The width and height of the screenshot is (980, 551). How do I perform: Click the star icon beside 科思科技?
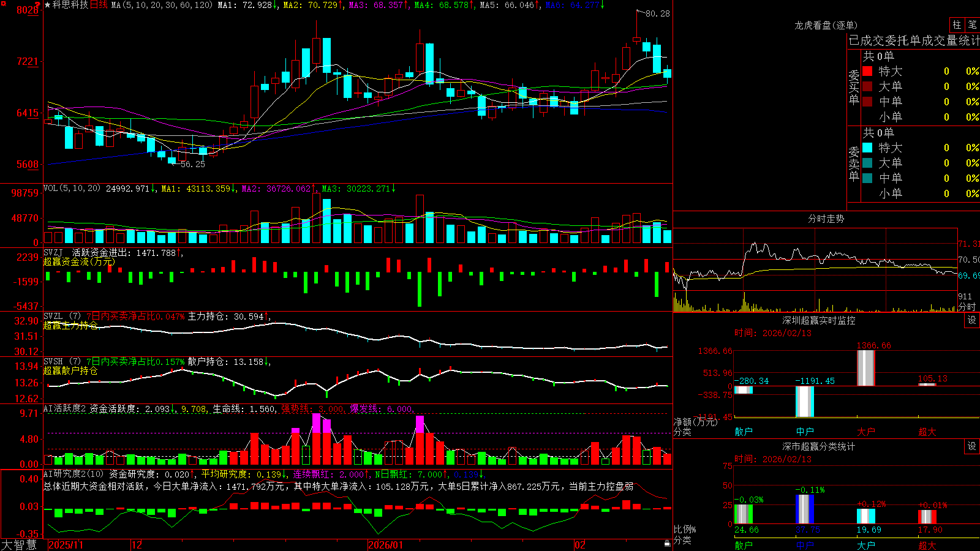click(48, 5)
